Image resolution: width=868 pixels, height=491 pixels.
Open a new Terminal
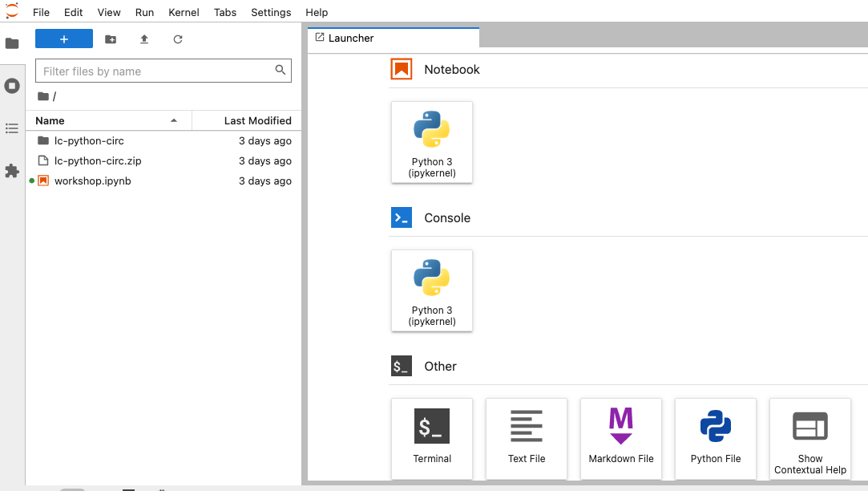tap(431, 438)
